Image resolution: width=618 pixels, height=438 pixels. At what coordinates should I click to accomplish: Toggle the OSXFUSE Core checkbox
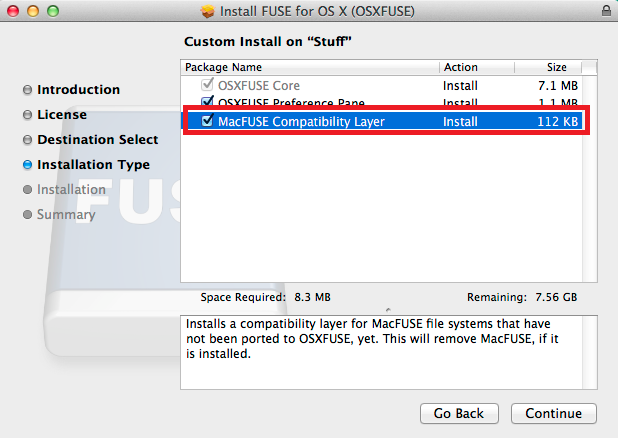(x=208, y=86)
